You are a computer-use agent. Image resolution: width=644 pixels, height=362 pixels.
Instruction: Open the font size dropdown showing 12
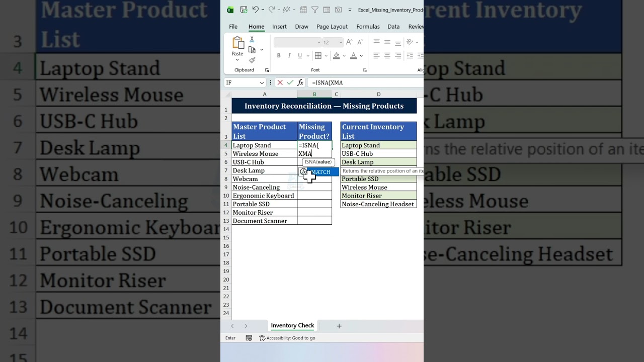pos(341,42)
